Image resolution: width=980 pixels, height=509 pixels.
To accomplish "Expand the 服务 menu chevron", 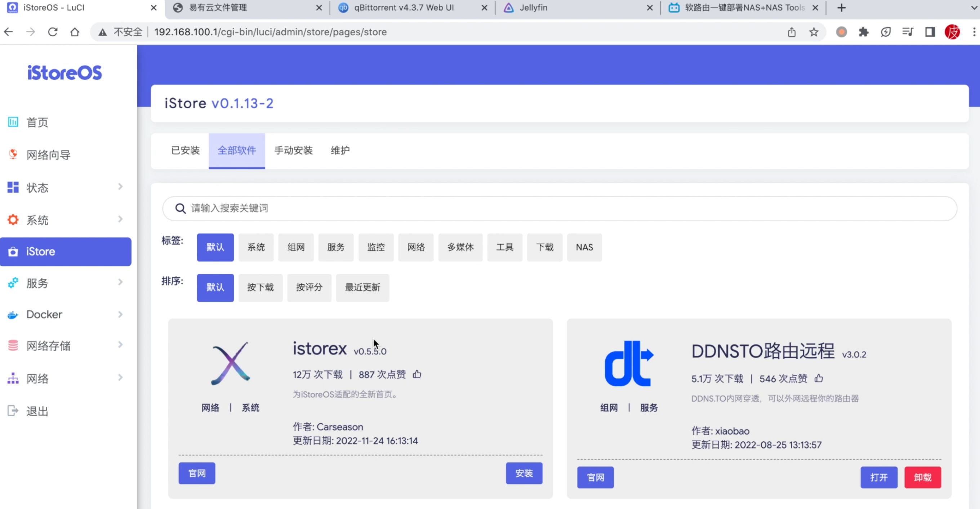I will coord(120,282).
